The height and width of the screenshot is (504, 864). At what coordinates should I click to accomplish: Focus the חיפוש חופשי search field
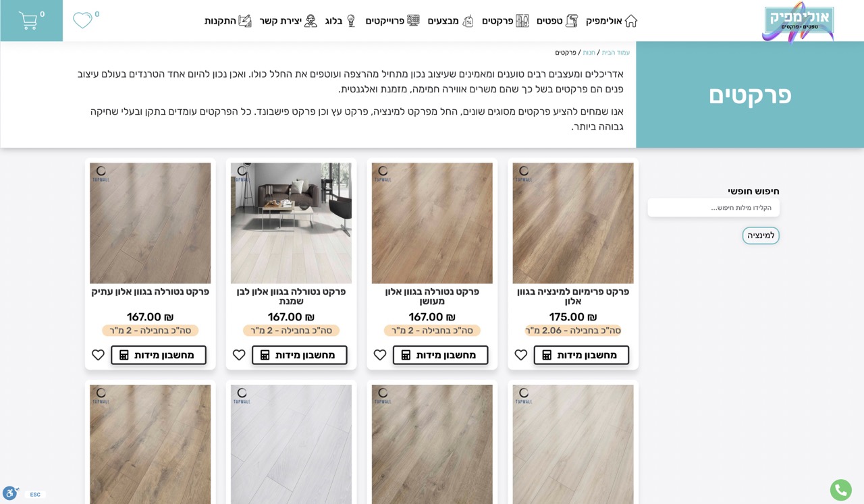click(x=713, y=208)
